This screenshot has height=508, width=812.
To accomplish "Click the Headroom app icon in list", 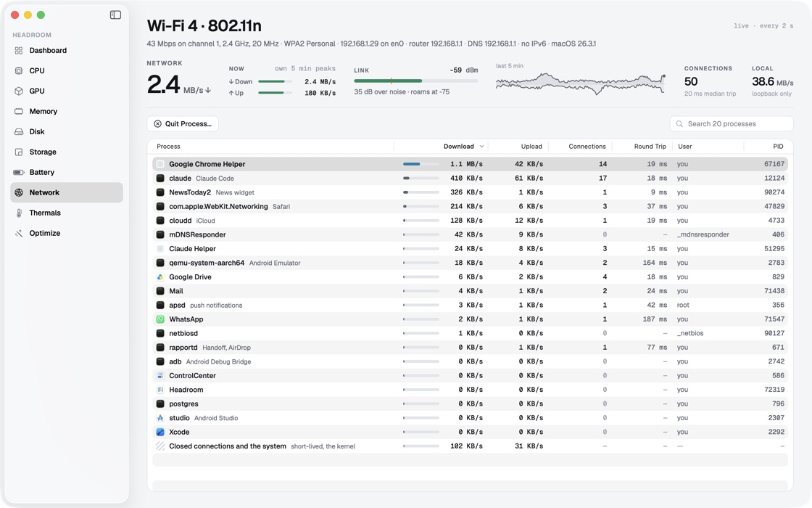I will pyautogui.click(x=160, y=390).
